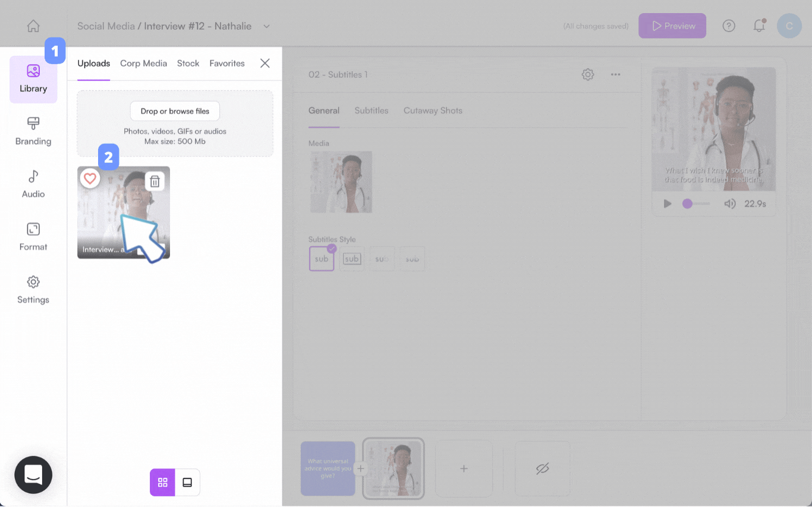Open the Branding sidebar panel
Viewport: 812px width, 507px height.
(x=33, y=132)
